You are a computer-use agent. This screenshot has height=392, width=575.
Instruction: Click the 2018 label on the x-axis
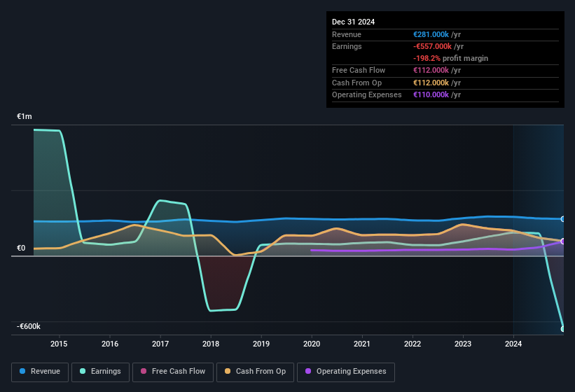(x=211, y=344)
